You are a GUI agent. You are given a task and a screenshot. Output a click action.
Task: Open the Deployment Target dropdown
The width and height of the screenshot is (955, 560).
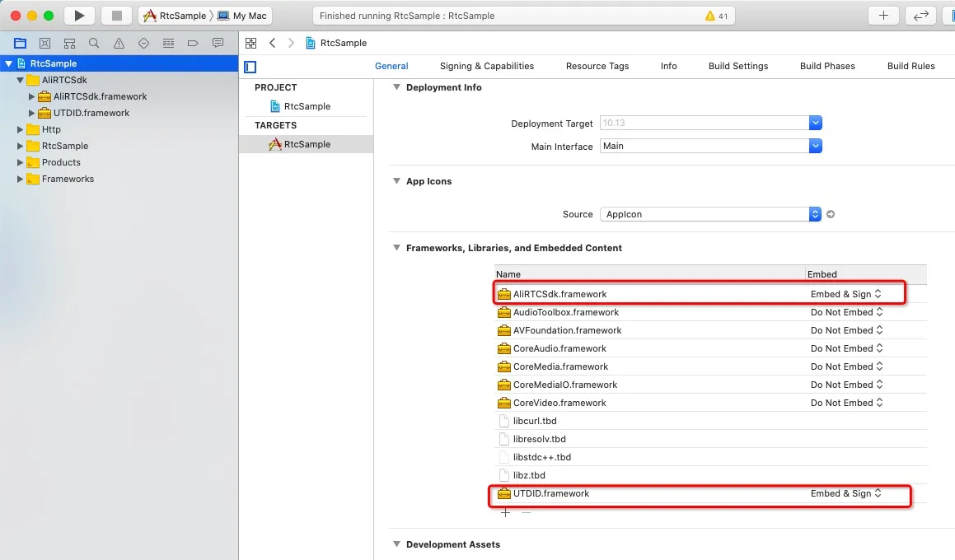point(816,123)
